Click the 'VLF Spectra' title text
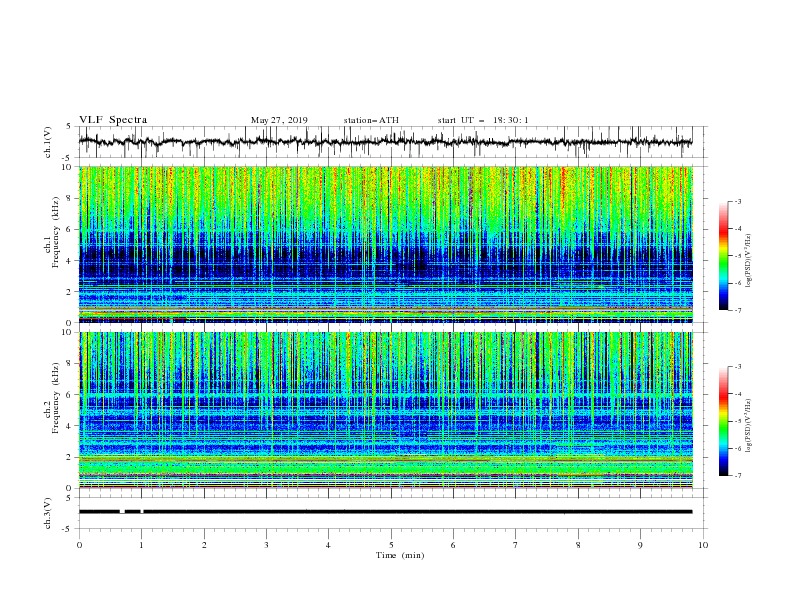 coord(113,120)
